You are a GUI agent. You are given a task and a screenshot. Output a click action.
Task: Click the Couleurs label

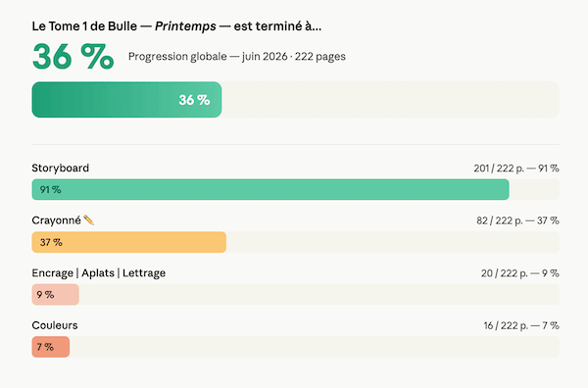(55, 325)
